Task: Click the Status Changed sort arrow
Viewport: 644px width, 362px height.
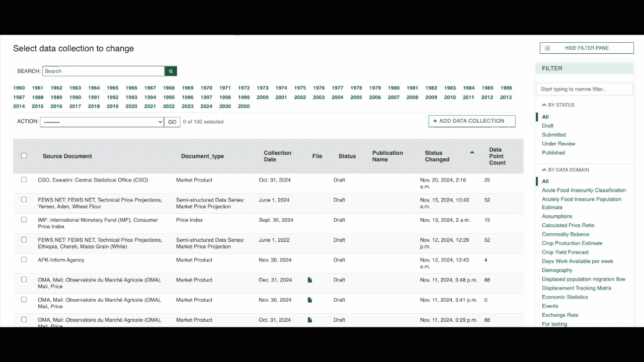Action: (x=472, y=152)
